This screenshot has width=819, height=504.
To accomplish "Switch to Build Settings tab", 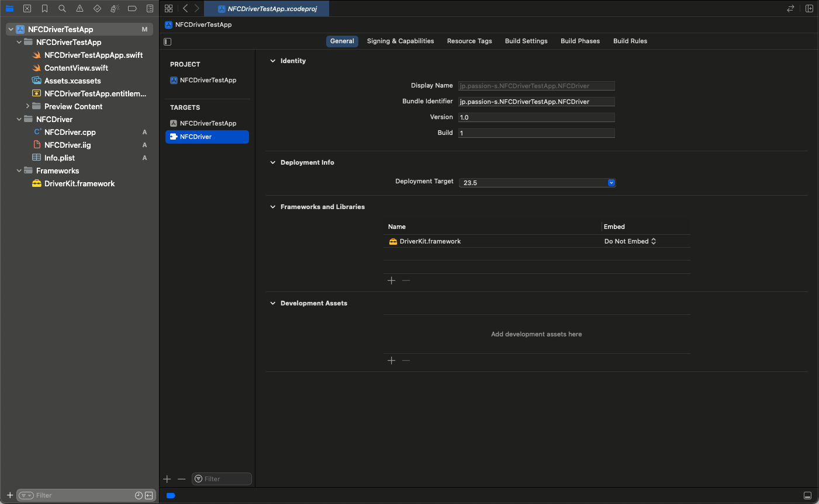I will click(x=526, y=41).
